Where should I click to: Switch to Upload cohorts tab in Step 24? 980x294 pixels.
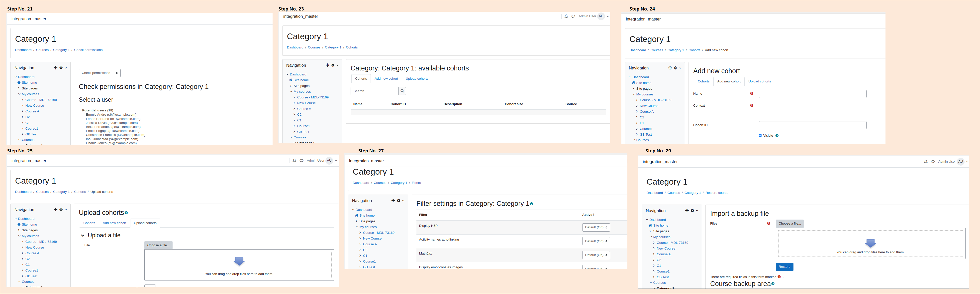(x=759, y=81)
